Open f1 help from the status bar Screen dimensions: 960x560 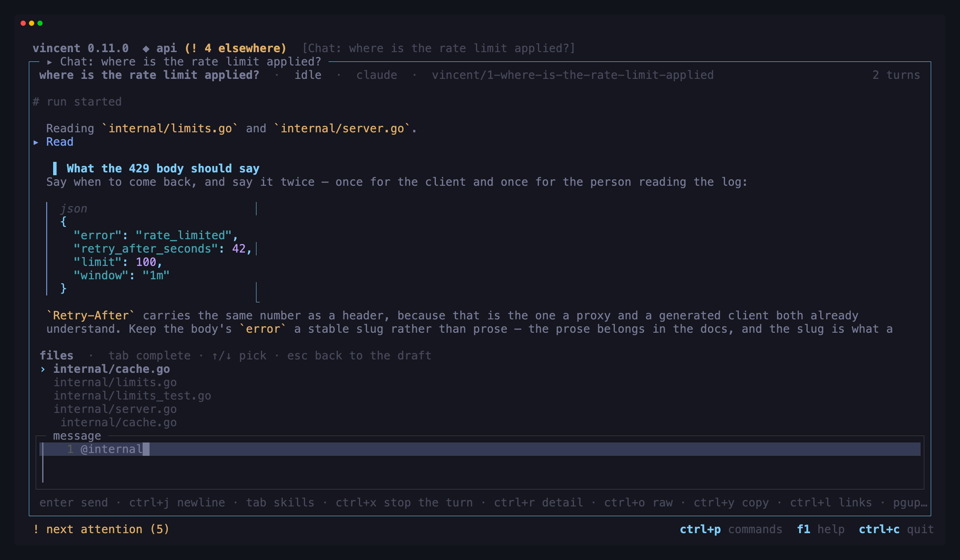(820, 529)
